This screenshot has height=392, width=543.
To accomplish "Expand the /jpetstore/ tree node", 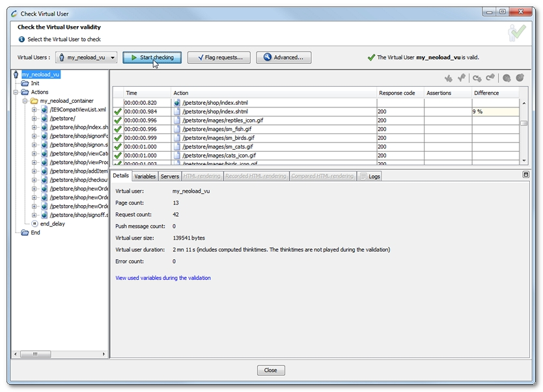I will pyautogui.click(x=34, y=119).
